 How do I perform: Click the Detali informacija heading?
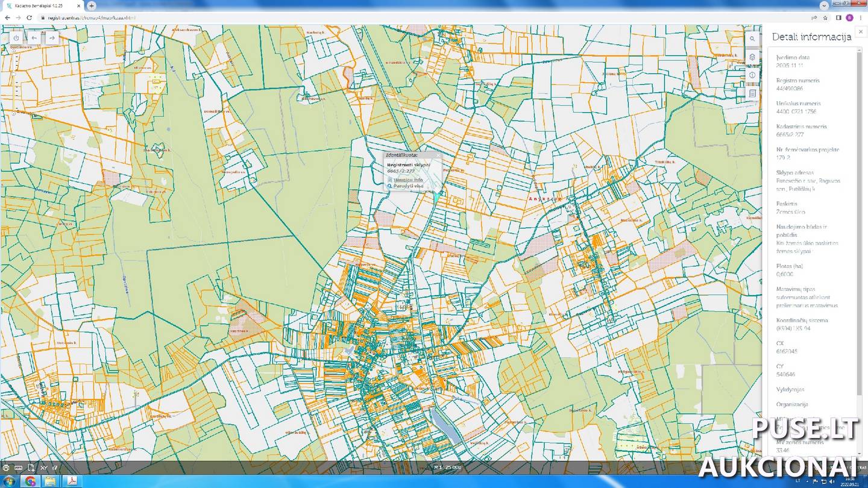pos(811,37)
